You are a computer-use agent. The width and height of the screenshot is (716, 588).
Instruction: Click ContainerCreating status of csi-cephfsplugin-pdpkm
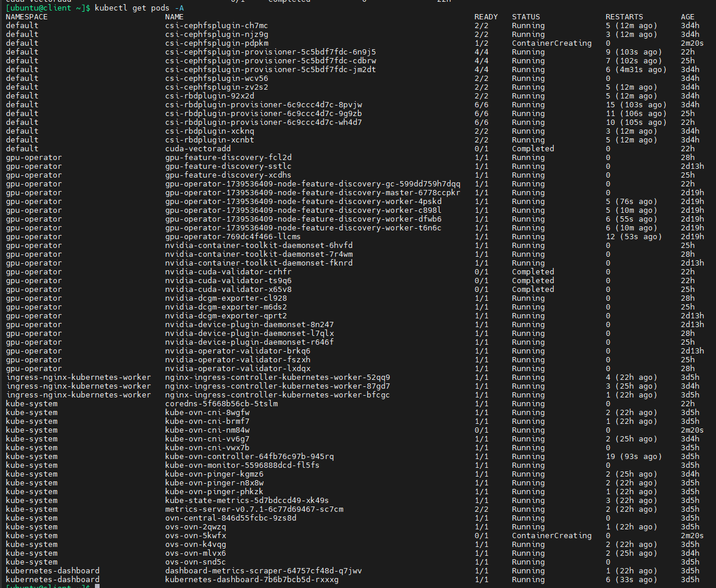552,43
